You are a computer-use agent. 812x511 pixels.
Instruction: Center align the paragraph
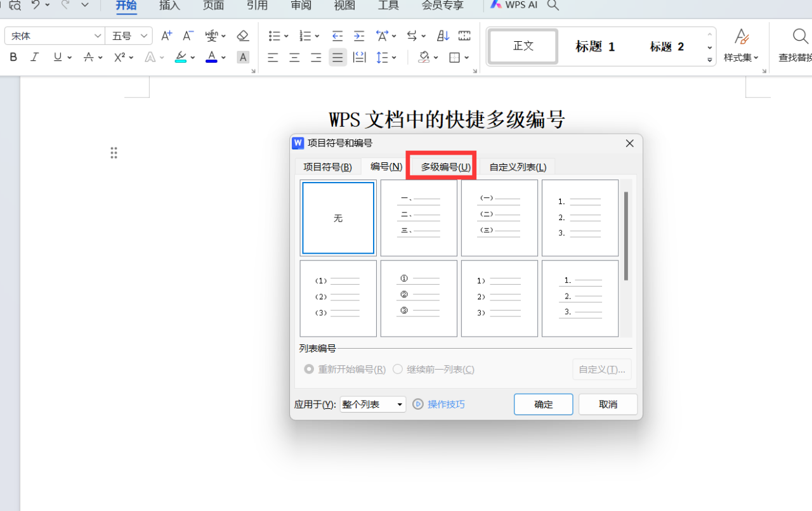[294, 58]
